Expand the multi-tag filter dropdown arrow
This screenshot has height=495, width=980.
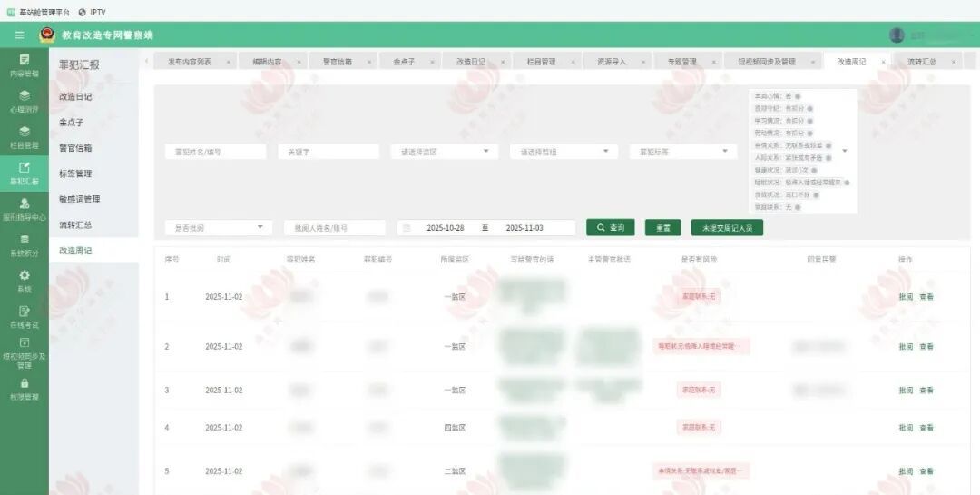point(845,151)
